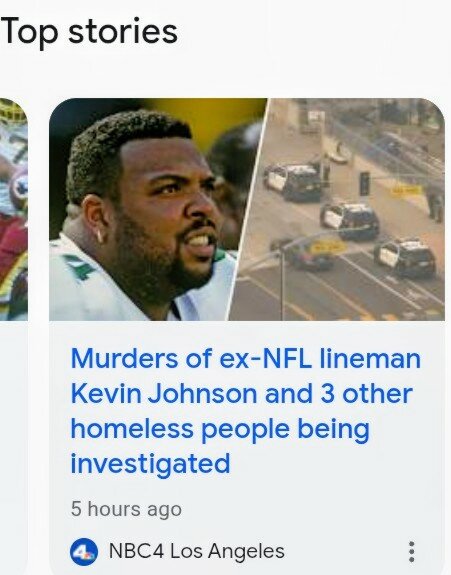This screenshot has width=451, height=575.
Task: Open the three-dot more options menu
Action: pyautogui.click(x=411, y=552)
